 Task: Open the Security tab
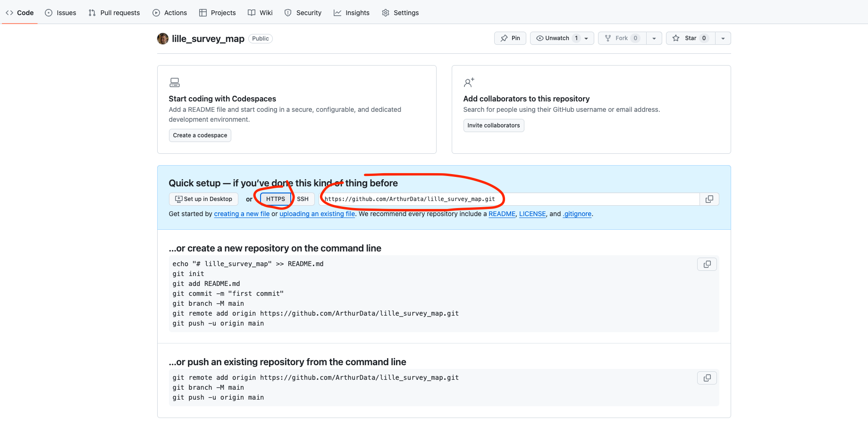pyautogui.click(x=303, y=13)
